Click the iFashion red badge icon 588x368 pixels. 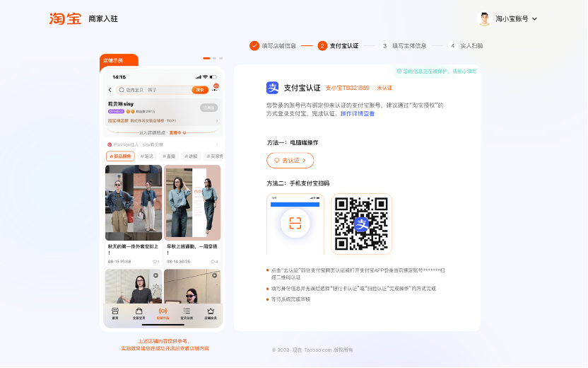pos(110,144)
